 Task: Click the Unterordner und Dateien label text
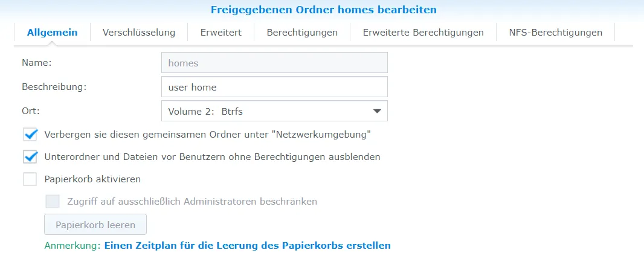coord(212,157)
